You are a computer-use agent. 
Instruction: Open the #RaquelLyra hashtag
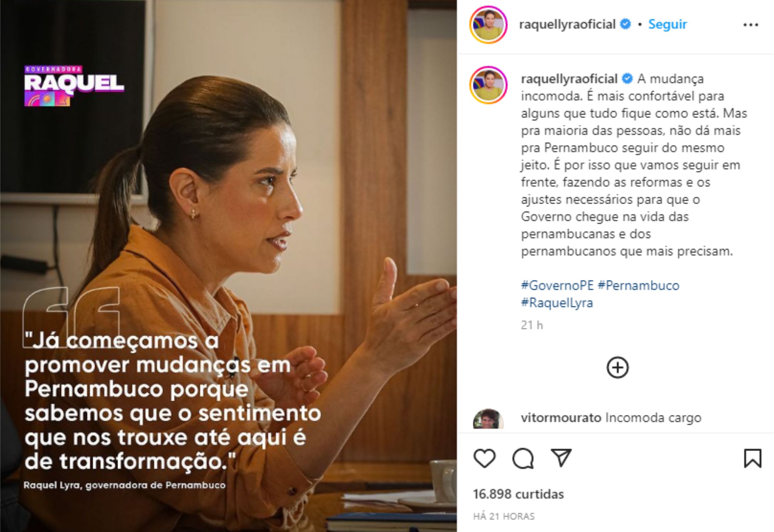click(x=557, y=303)
